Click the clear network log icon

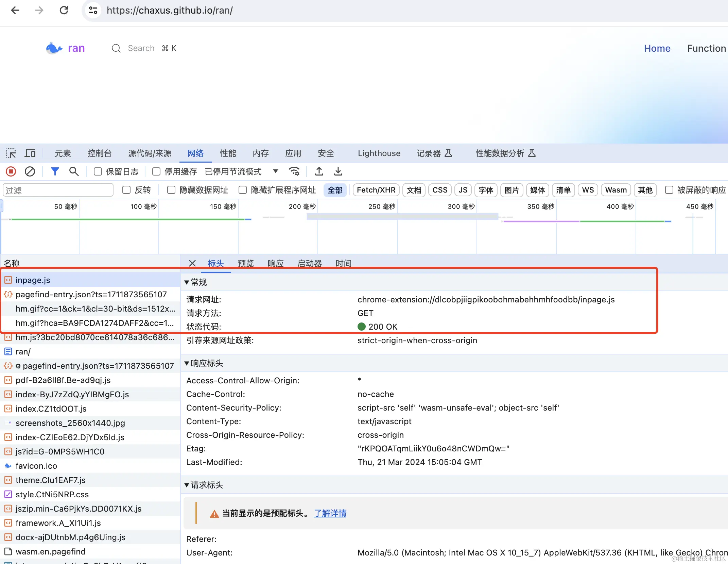point(30,171)
